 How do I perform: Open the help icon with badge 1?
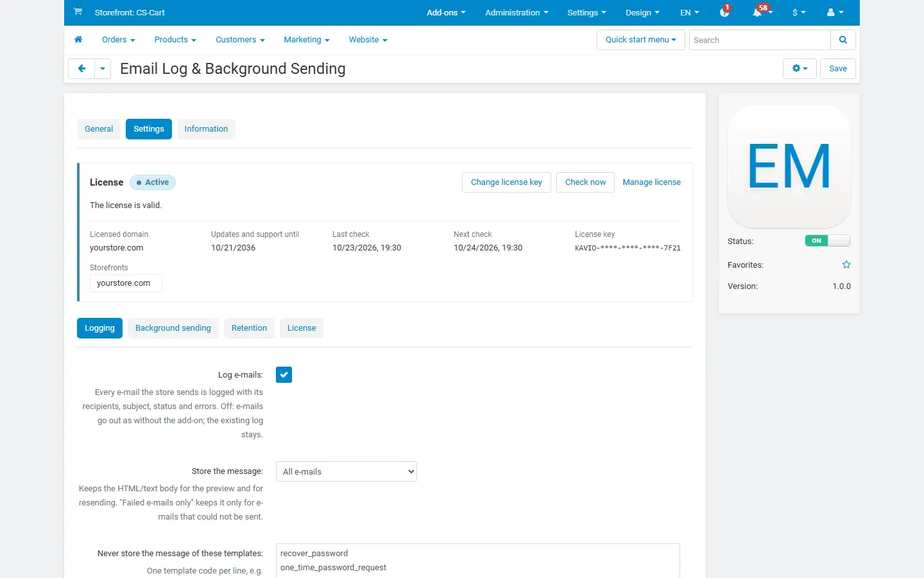[725, 12]
